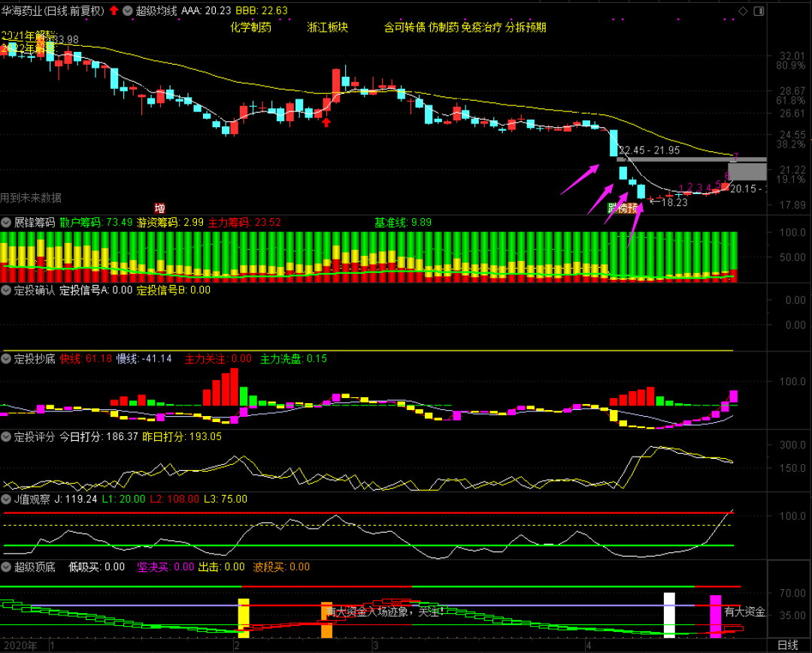Screen dimensions: 812x653
Task: Open the 超级均线 indicator dropdown arrow
Action: [x=127, y=11]
